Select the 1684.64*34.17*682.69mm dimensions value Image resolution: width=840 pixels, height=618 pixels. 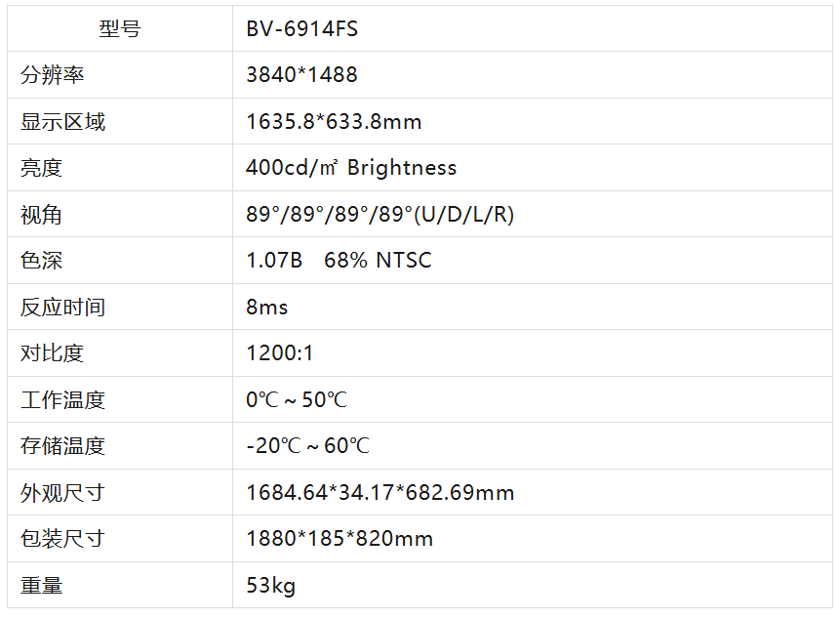tap(380, 493)
